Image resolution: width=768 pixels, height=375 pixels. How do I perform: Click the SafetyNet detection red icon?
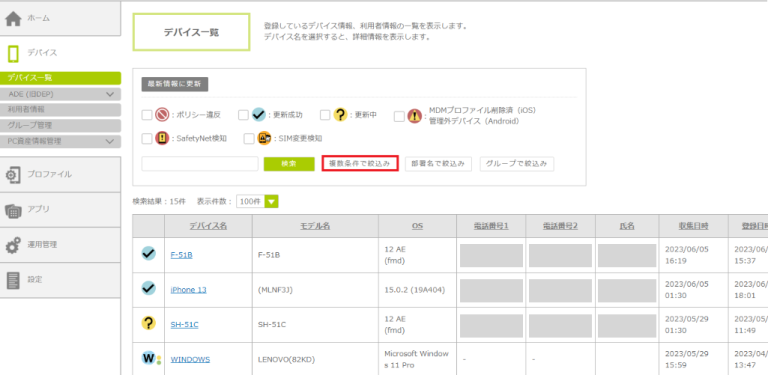pyautogui.click(x=162, y=139)
